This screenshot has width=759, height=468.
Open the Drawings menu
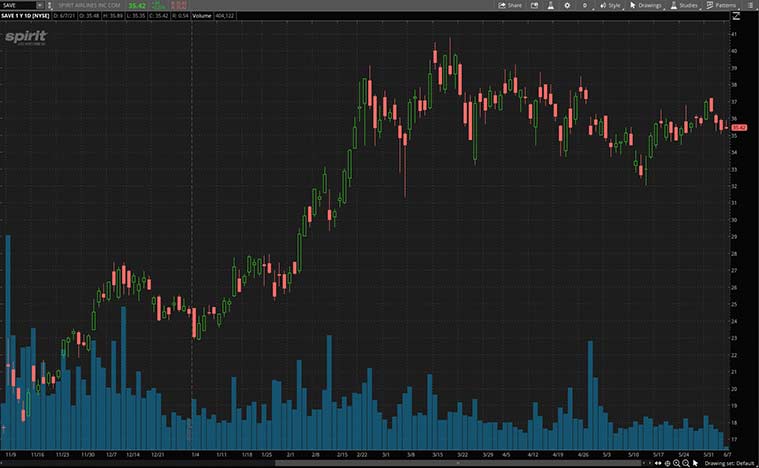(x=646, y=5)
